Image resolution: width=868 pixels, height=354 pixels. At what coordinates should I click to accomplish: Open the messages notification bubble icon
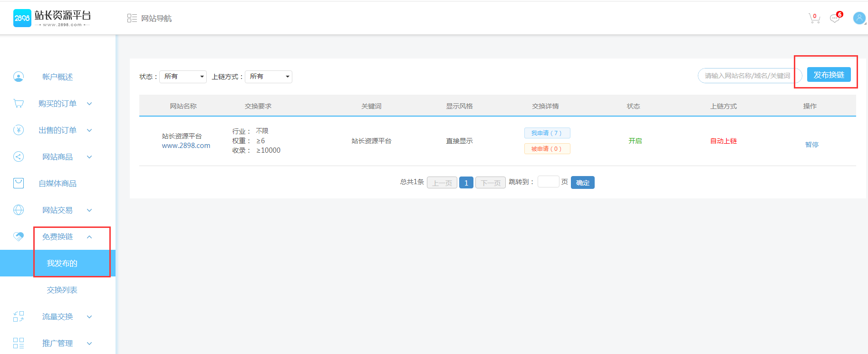coord(835,19)
